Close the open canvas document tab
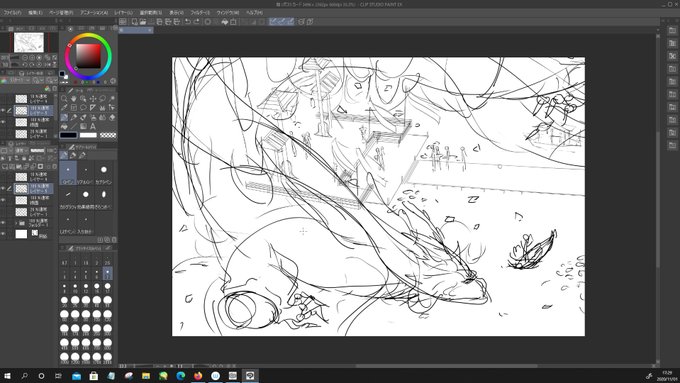 (x=150, y=30)
